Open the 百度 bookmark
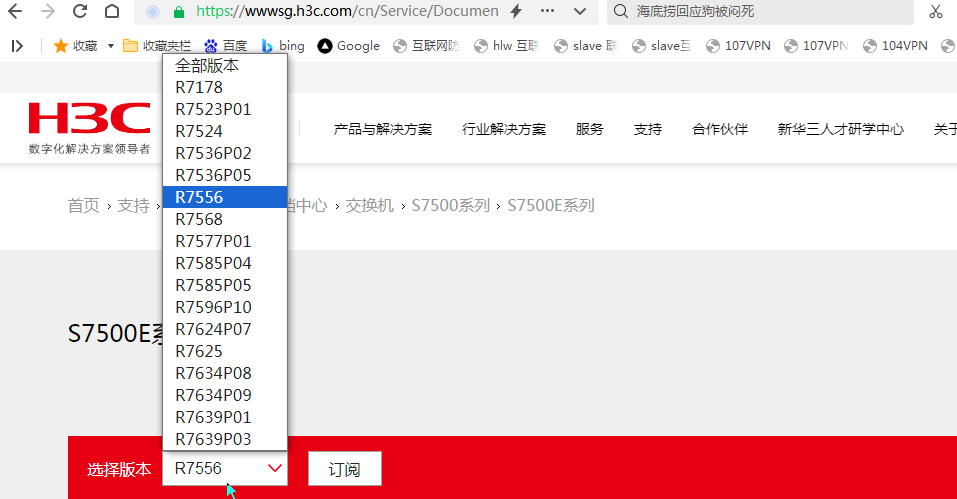 225,46
